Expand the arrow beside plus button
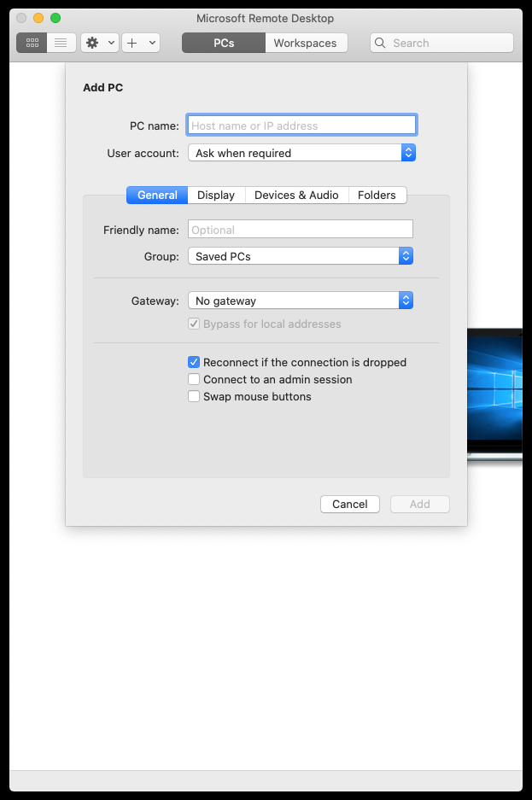 (x=152, y=43)
